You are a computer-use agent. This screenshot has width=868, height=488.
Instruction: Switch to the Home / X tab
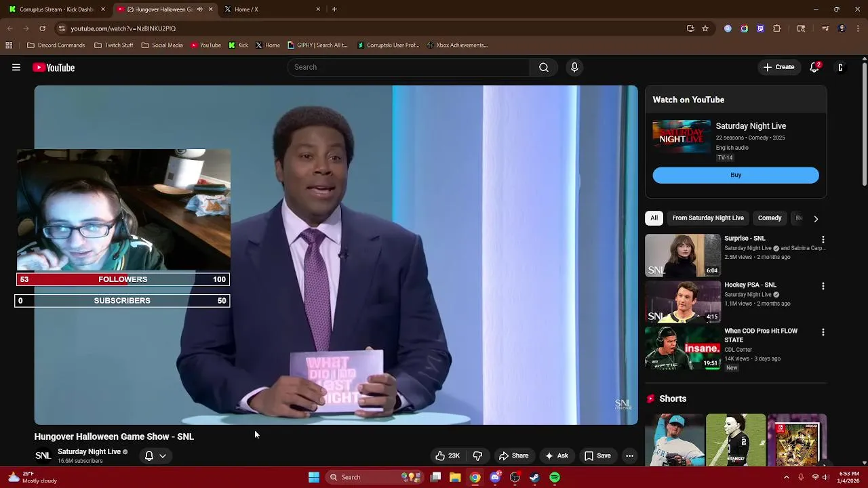click(271, 9)
